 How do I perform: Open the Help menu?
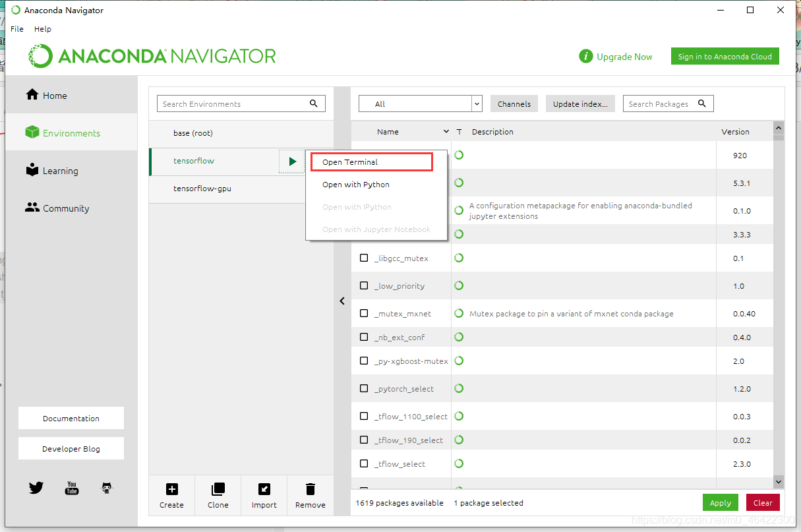click(43, 29)
